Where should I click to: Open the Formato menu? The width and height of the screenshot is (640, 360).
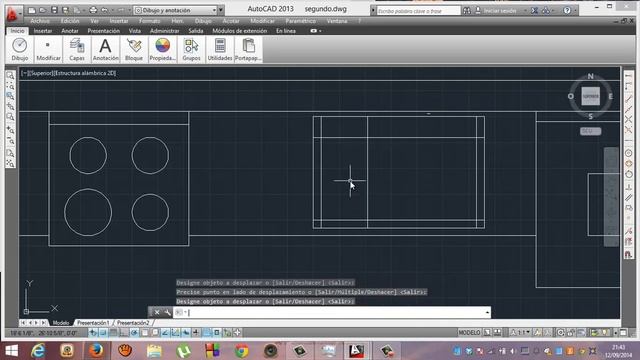[x=149, y=21]
